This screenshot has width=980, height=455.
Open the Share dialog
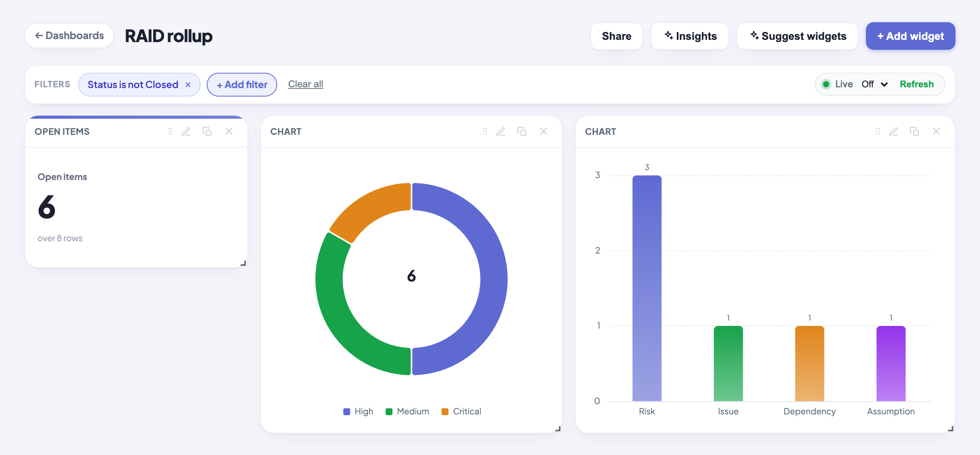616,36
